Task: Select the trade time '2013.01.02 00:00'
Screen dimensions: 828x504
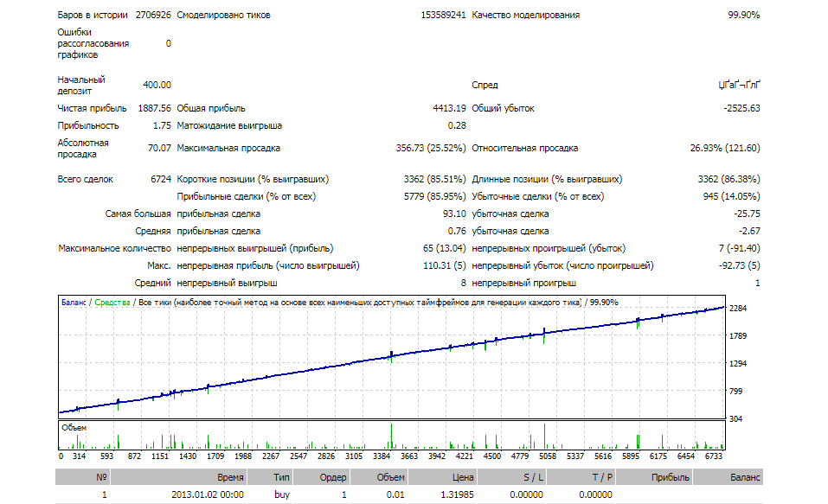Action: 208,494
